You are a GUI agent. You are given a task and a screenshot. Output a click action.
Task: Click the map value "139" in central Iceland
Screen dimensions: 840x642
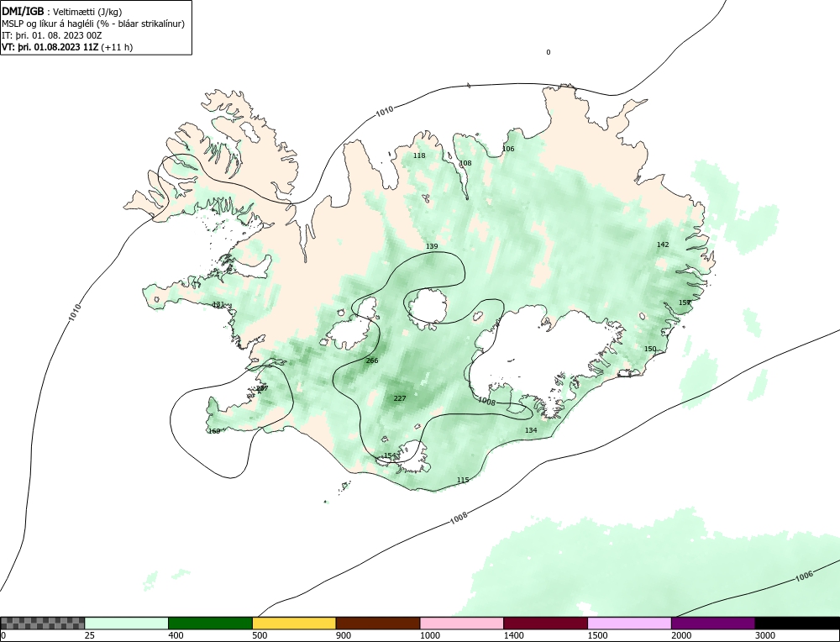pyautogui.click(x=432, y=246)
